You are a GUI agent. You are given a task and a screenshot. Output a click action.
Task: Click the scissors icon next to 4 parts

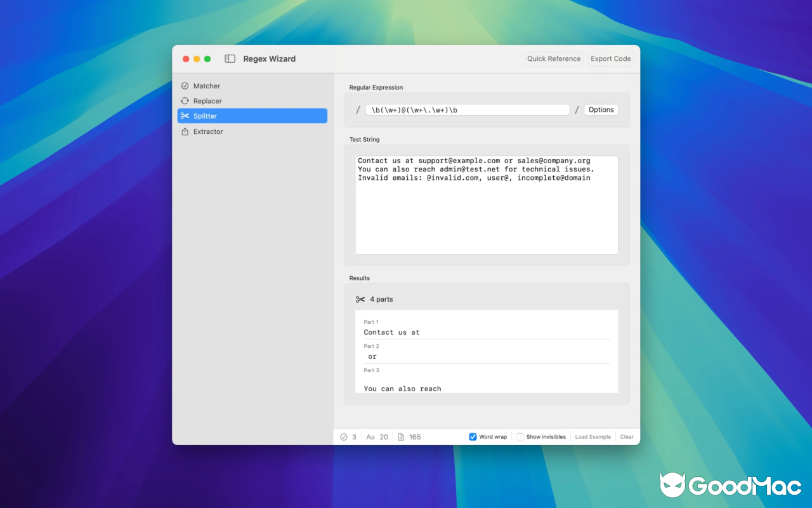pos(360,298)
